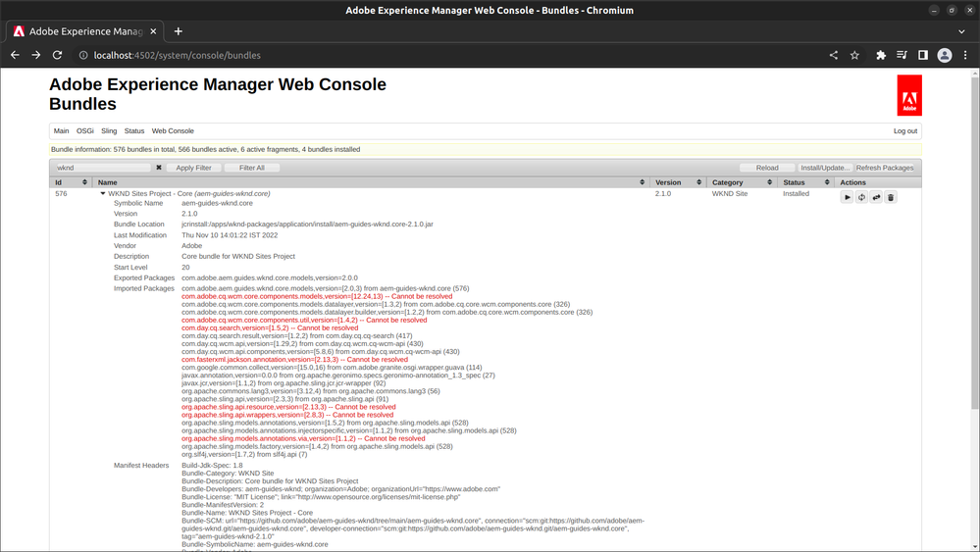Clear the wknd filter with X icon
The height and width of the screenshot is (552, 980).
(159, 168)
